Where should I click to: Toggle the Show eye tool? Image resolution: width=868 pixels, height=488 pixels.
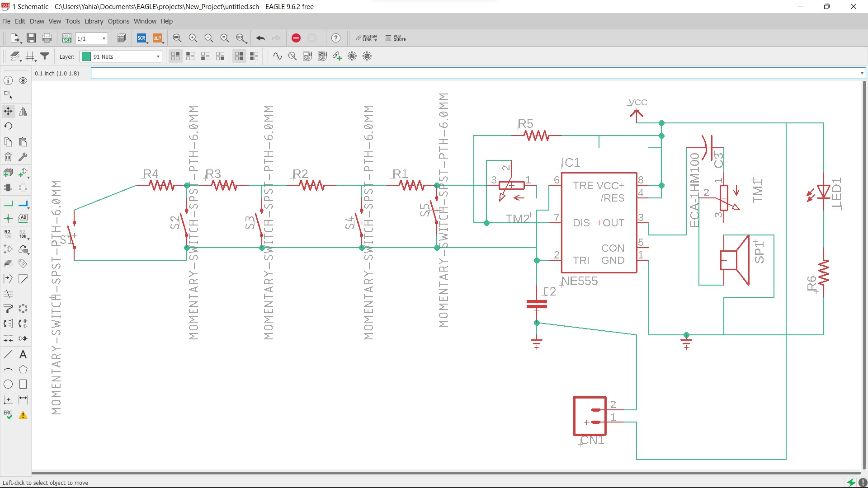point(23,80)
